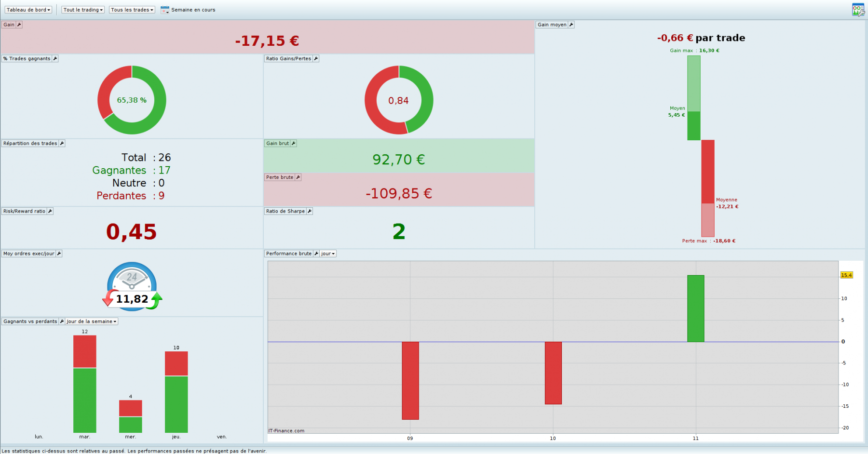868x454 pixels.
Task: Click the % Trades gagnants label
Action: (x=27, y=58)
